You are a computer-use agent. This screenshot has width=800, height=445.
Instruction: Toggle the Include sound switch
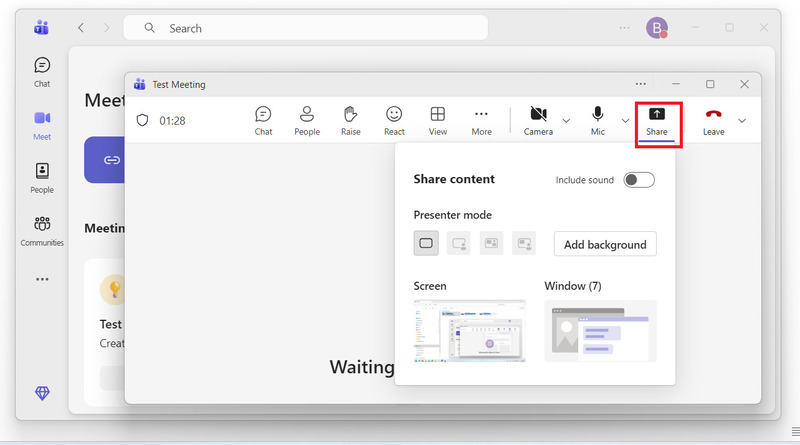[x=639, y=180]
